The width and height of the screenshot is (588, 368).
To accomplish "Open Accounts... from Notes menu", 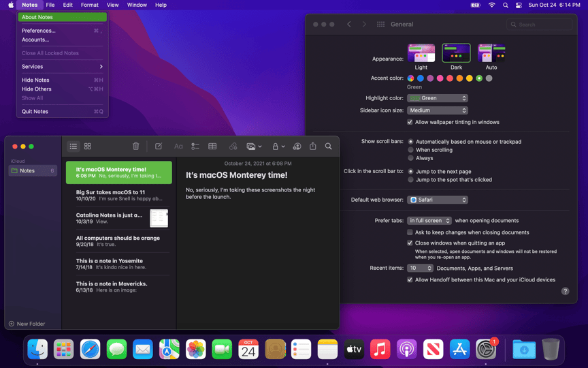I will coord(62,40).
